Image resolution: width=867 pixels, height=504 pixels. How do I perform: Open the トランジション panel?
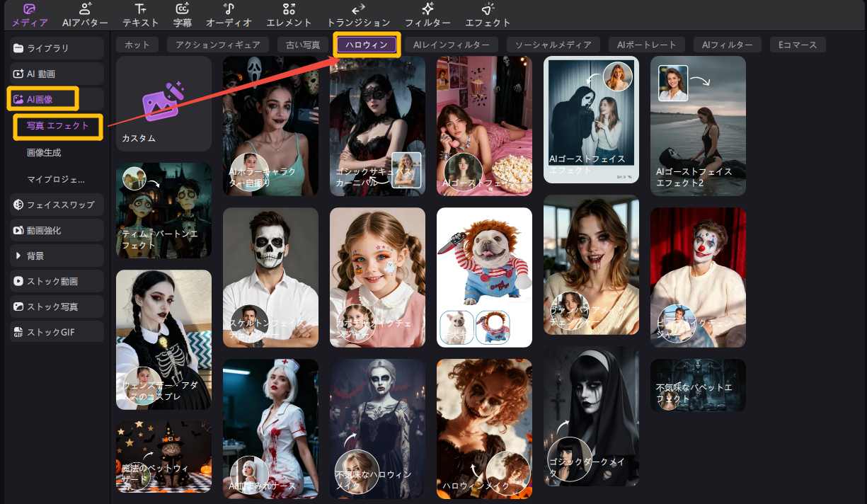tap(358, 10)
